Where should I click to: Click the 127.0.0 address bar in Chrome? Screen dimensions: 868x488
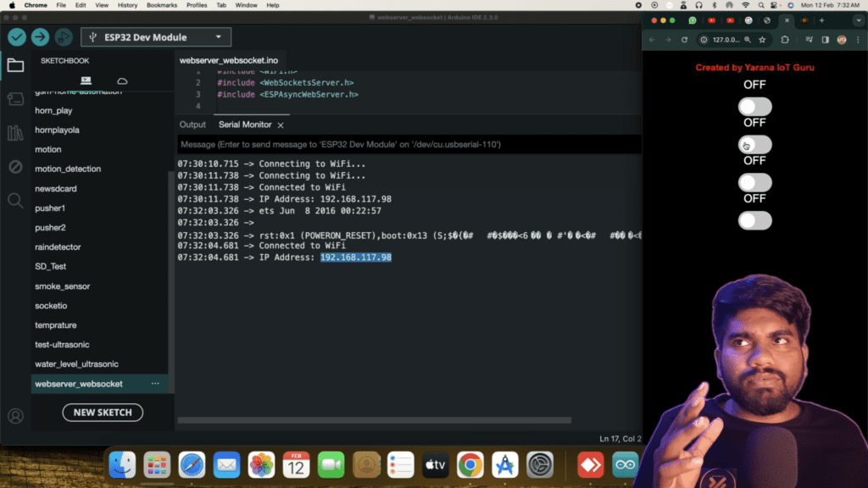pyautogui.click(x=726, y=40)
